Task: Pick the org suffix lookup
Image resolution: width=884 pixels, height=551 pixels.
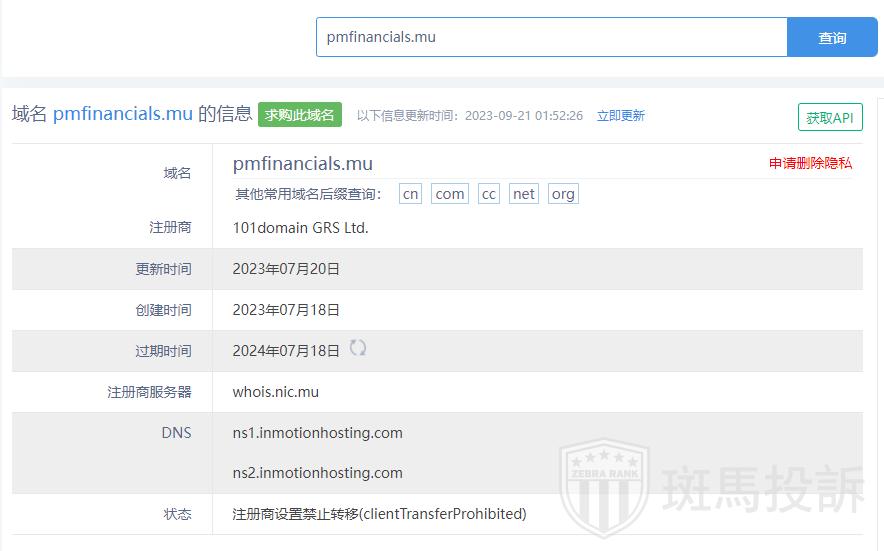Action: coord(563,194)
